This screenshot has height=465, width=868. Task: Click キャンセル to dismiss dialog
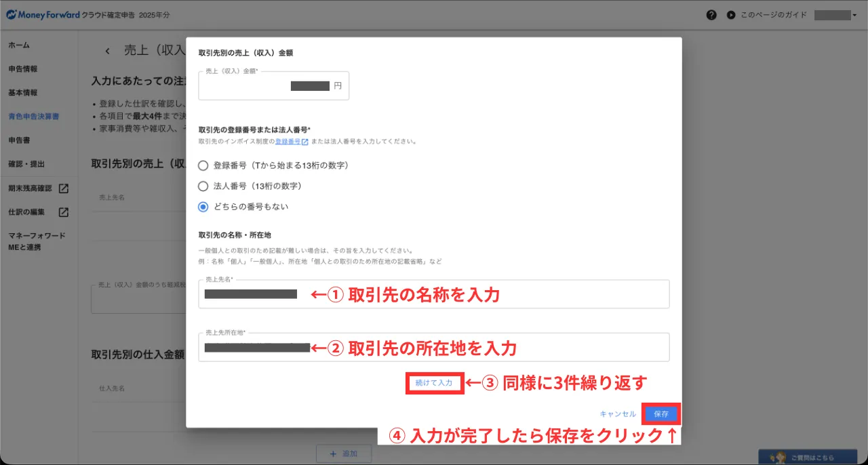click(617, 413)
